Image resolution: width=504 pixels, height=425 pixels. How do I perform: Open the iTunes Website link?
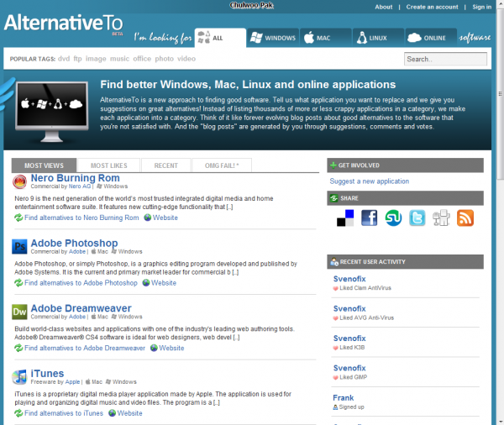click(x=129, y=413)
